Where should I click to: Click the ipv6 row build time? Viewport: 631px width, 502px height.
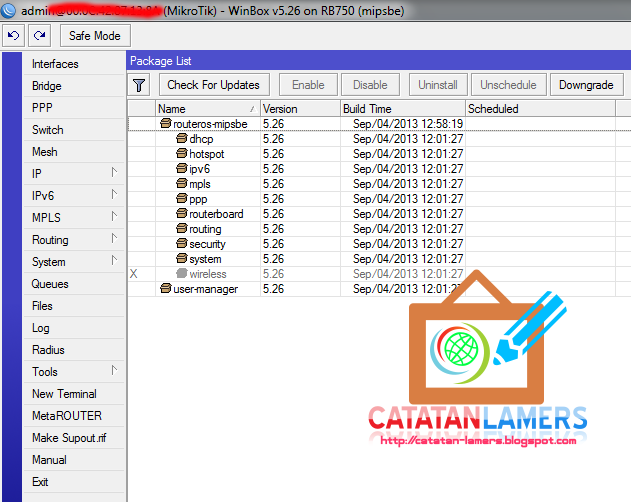pyautogui.click(x=408, y=169)
